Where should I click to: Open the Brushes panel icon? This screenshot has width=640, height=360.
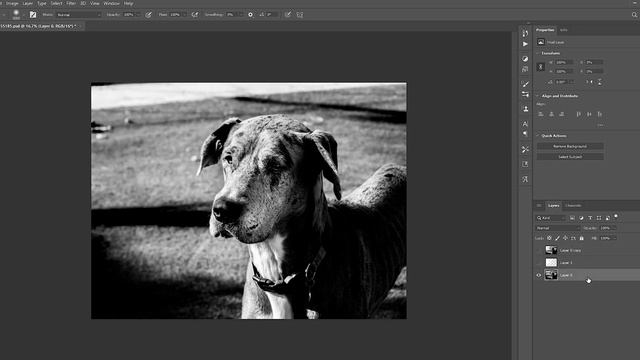[525, 84]
